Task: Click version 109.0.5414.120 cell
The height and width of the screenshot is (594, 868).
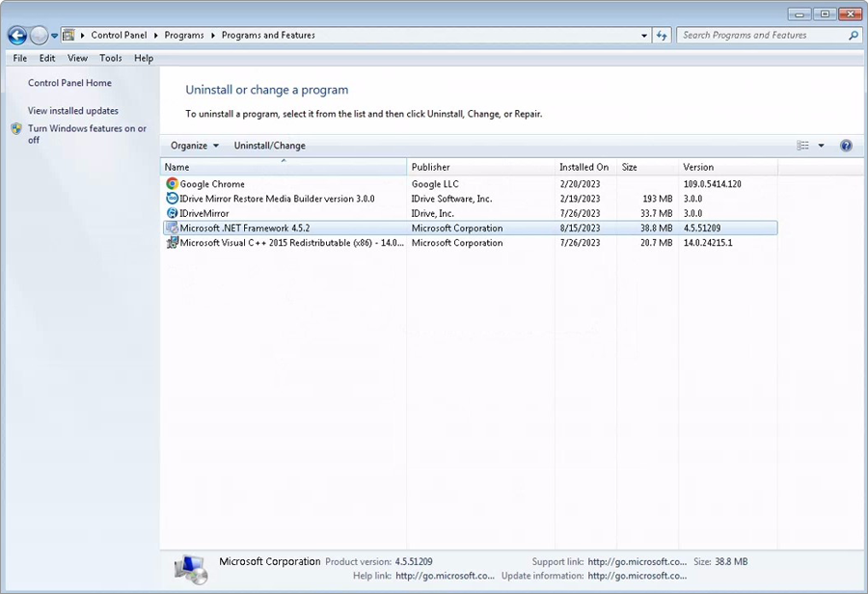Action: [x=712, y=184]
